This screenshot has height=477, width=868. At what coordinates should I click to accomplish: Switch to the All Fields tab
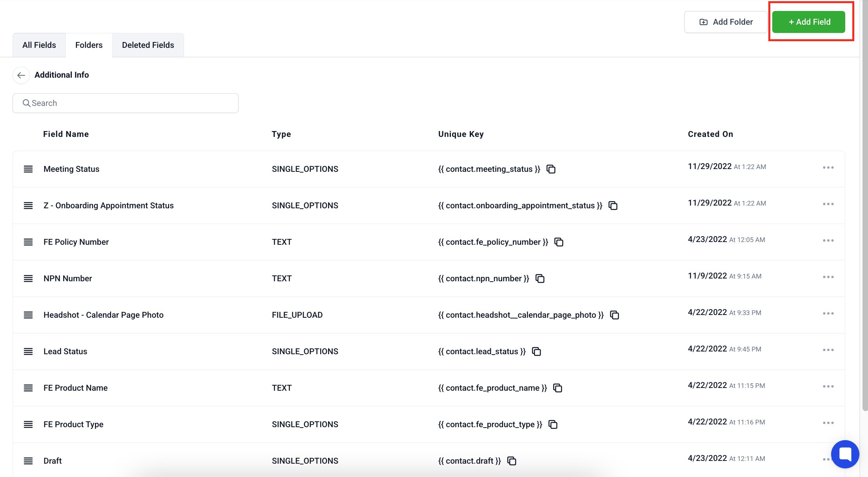(x=39, y=45)
